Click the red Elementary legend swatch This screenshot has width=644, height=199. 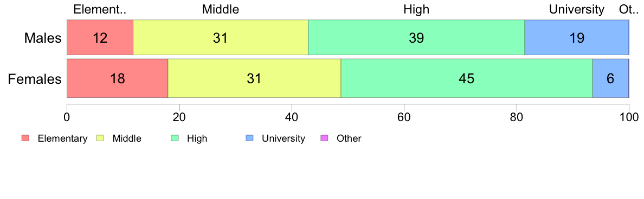[25, 138]
